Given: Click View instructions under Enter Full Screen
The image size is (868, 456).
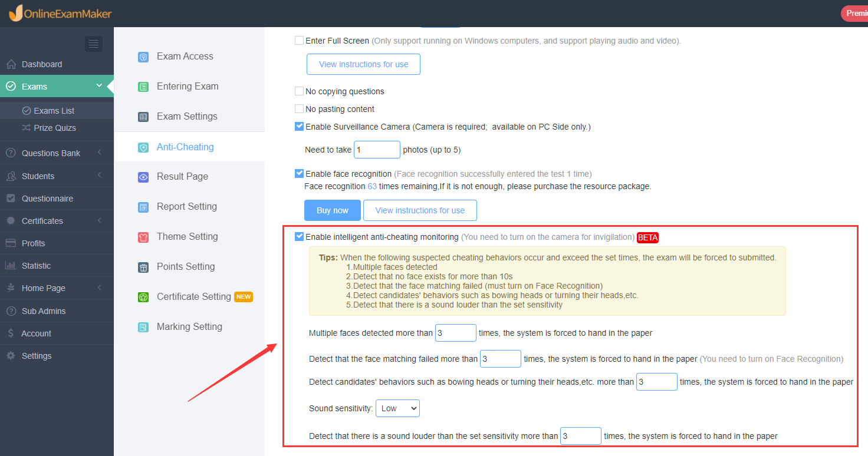Looking at the screenshot, I should pos(363,64).
